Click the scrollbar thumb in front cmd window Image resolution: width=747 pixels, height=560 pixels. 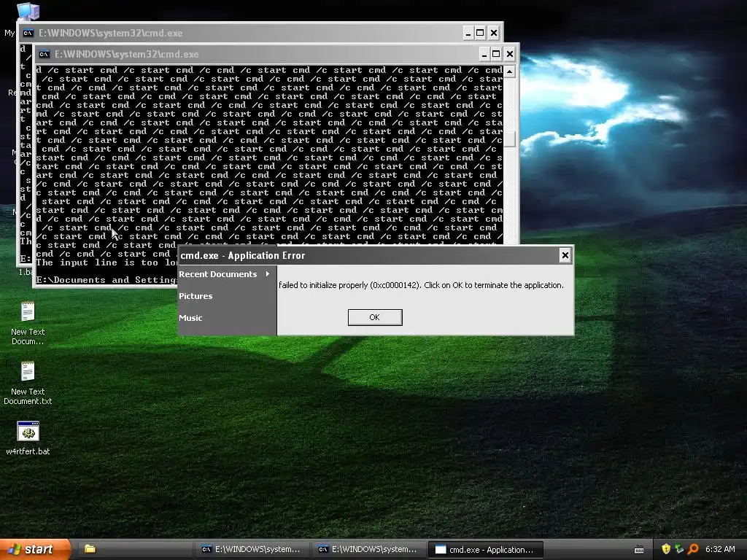(510, 139)
